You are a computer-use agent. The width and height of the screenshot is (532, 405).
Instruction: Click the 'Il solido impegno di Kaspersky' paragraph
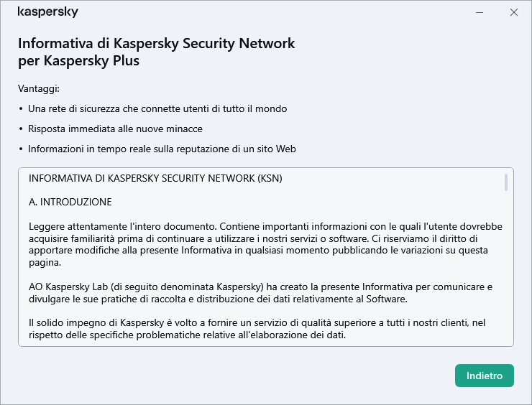[x=259, y=329]
